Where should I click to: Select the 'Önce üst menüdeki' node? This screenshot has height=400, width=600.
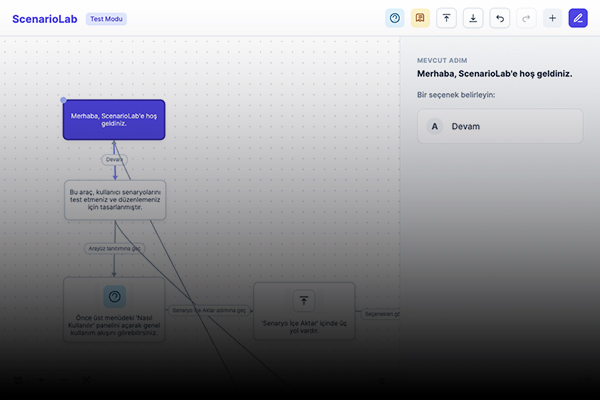[x=114, y=310]
